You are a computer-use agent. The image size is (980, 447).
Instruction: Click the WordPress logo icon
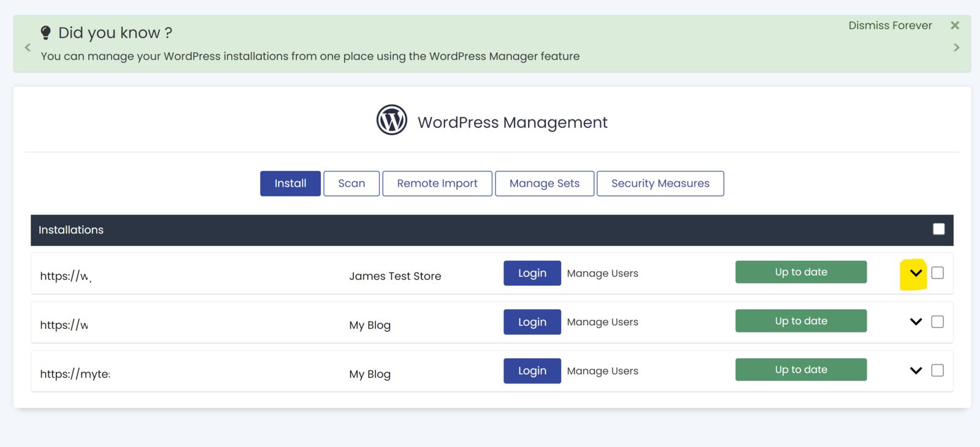tap(392, 120)
